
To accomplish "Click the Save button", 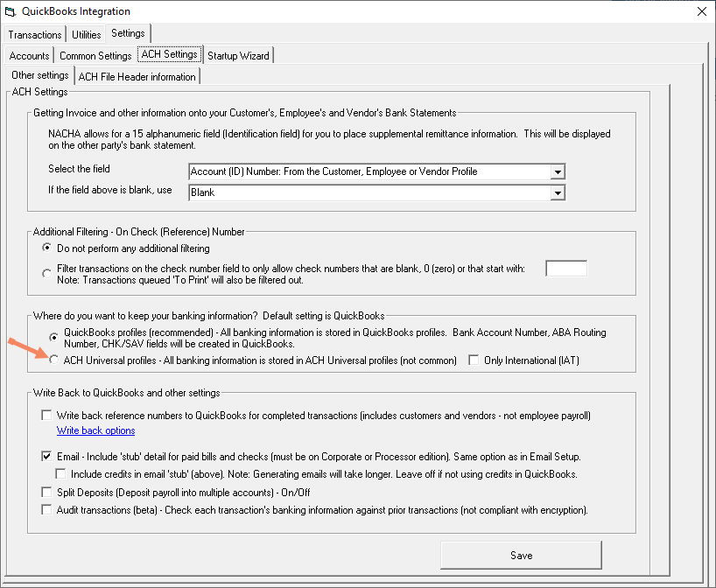I will pos(521,555).
